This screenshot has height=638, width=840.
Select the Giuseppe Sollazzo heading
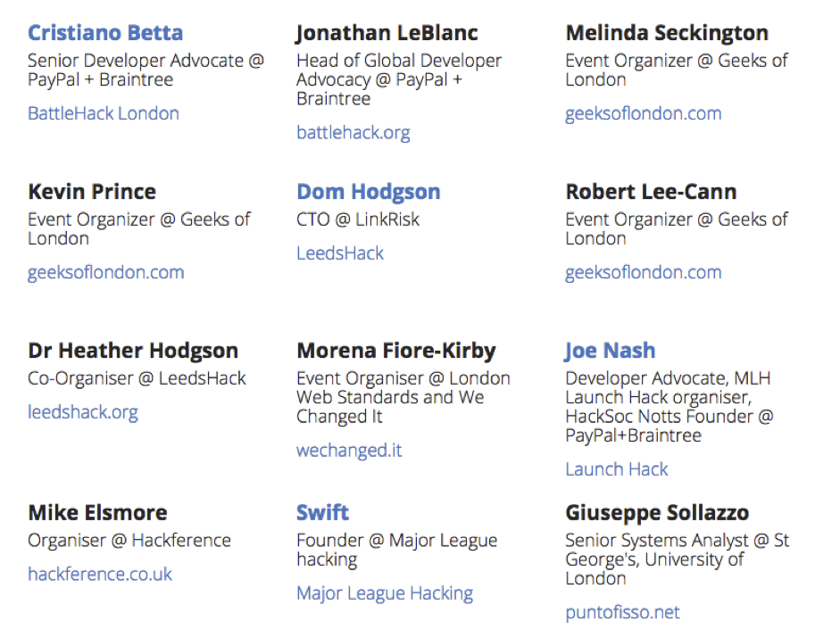657,513
